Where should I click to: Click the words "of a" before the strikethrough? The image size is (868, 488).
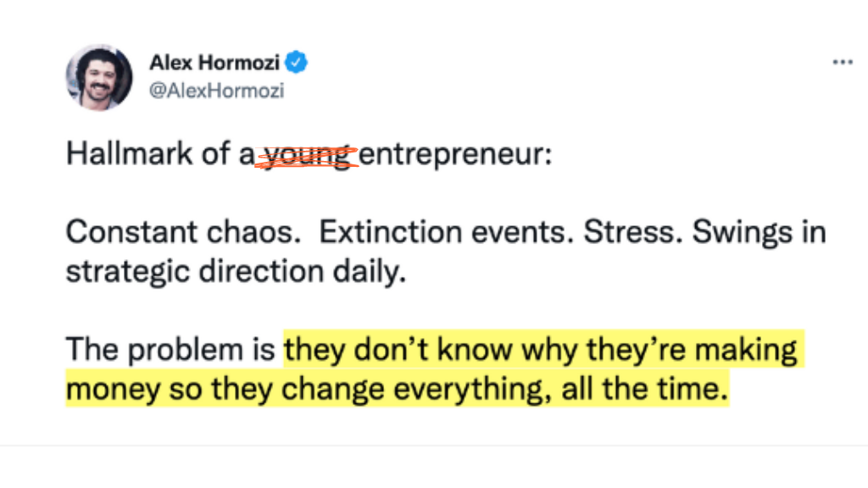click(231, 155)
